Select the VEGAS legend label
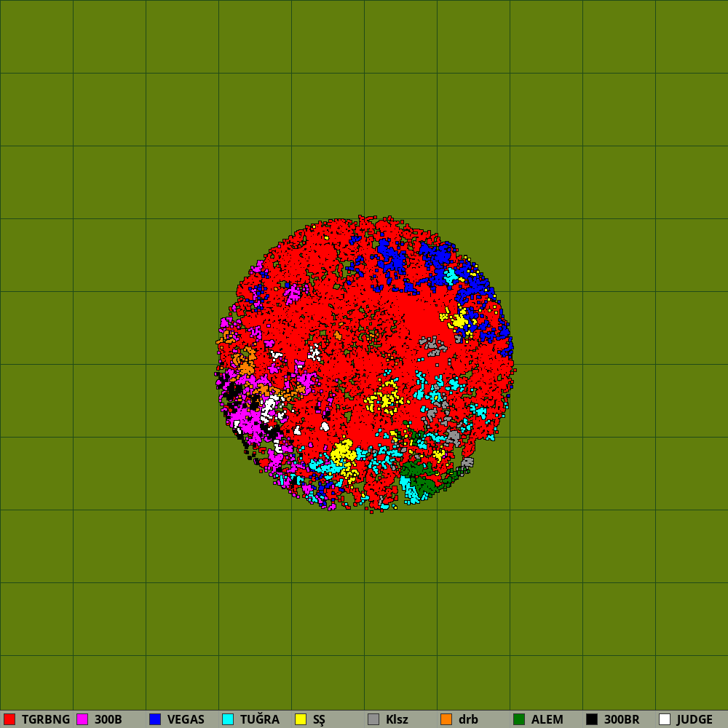This screenshot has width=728, height=728. click(186, 719)
